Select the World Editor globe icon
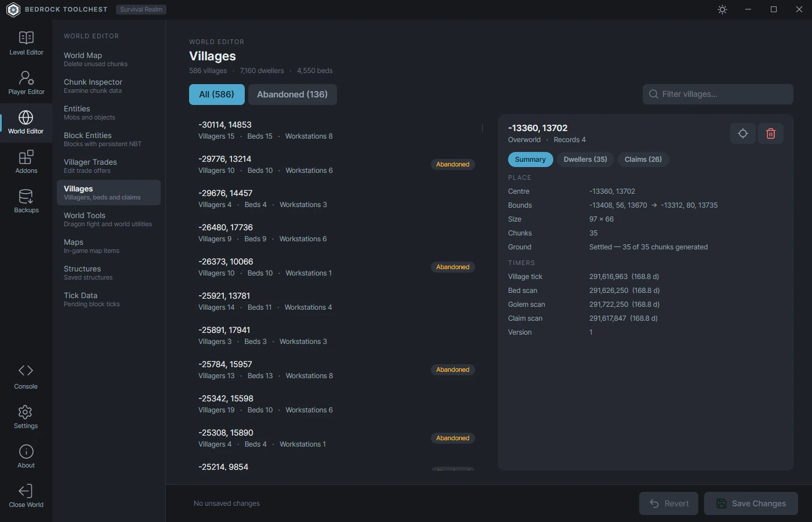 tap(26, 117)
